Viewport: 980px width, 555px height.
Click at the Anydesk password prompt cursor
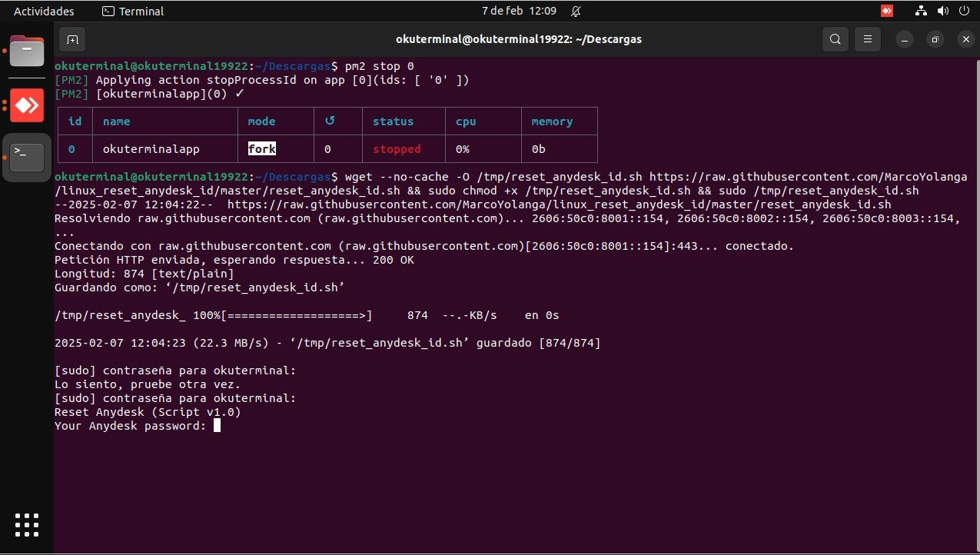coord(217,426)
